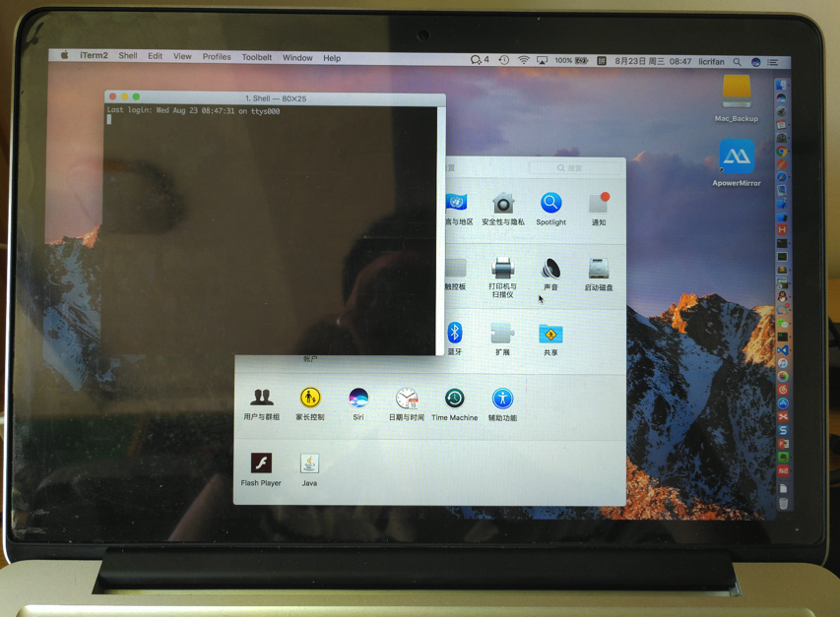The width and height of the screenshot is (840, 617).
Task: Open the Wi-Fi status menu
Action: (x=523, y=60)
